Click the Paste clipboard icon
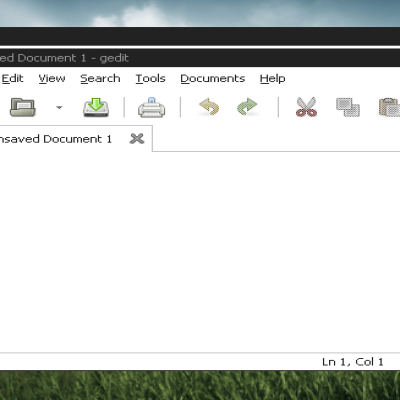The height and width of the screenshot is (400, 400). (389, 107)
